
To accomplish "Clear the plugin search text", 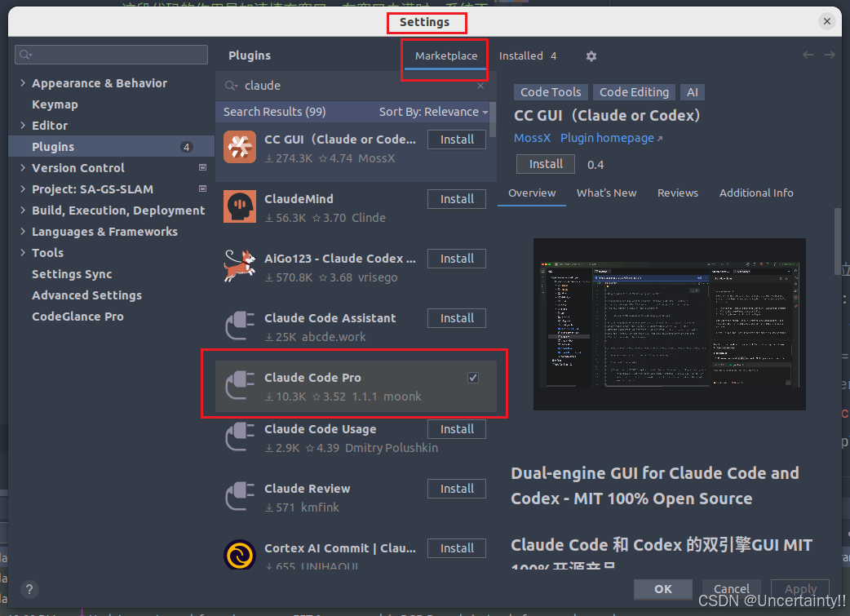I will [480, 86].
